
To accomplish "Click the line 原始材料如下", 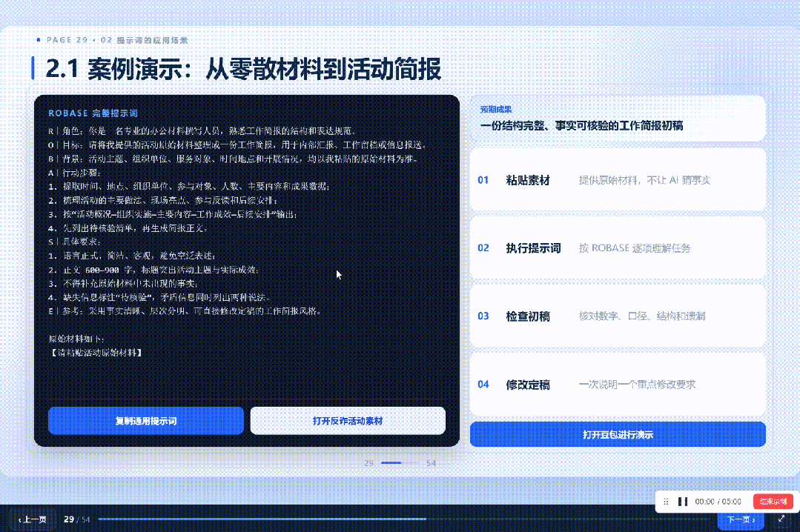I will 76,339.
